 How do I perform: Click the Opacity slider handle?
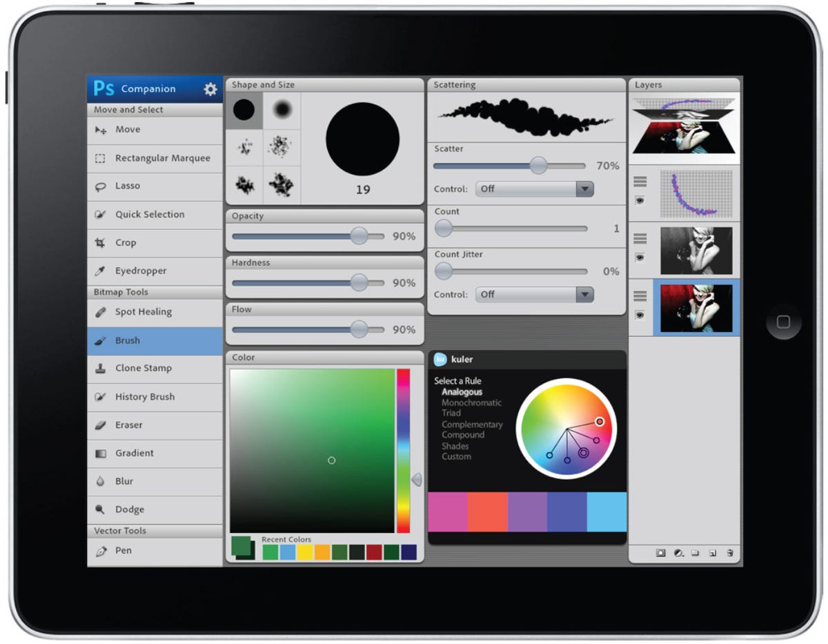(x=359, y=236)
